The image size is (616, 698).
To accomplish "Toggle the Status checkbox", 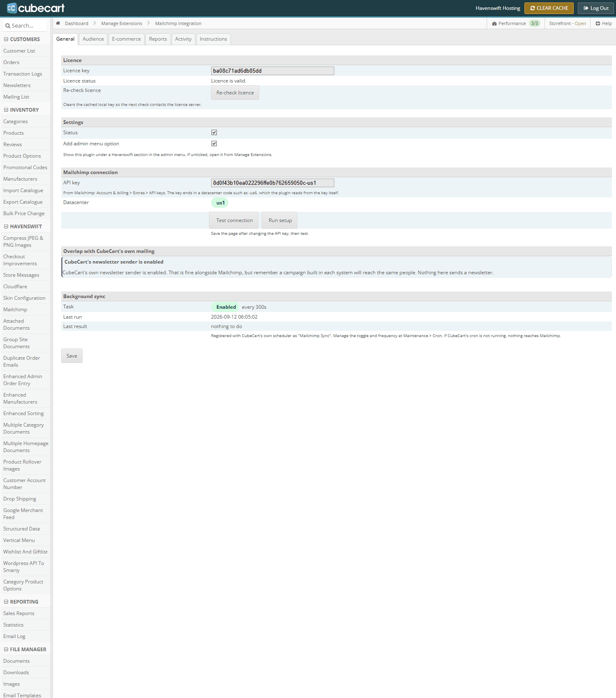I will pos(214,133).
